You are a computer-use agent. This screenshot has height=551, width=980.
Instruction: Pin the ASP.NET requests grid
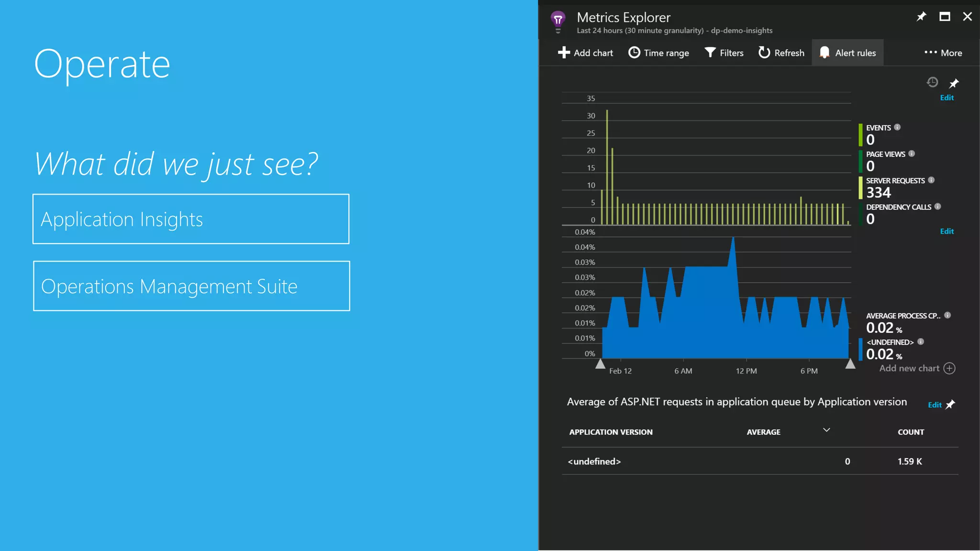coord(950,405)
